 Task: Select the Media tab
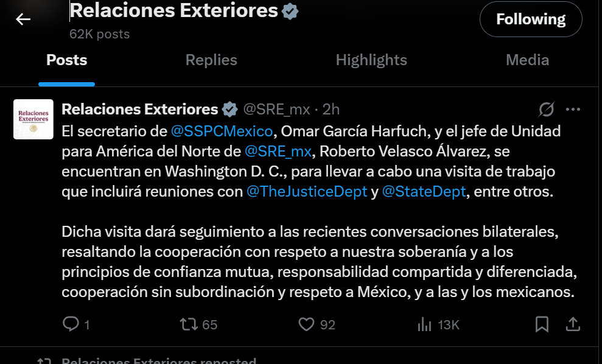coord(527,60)
